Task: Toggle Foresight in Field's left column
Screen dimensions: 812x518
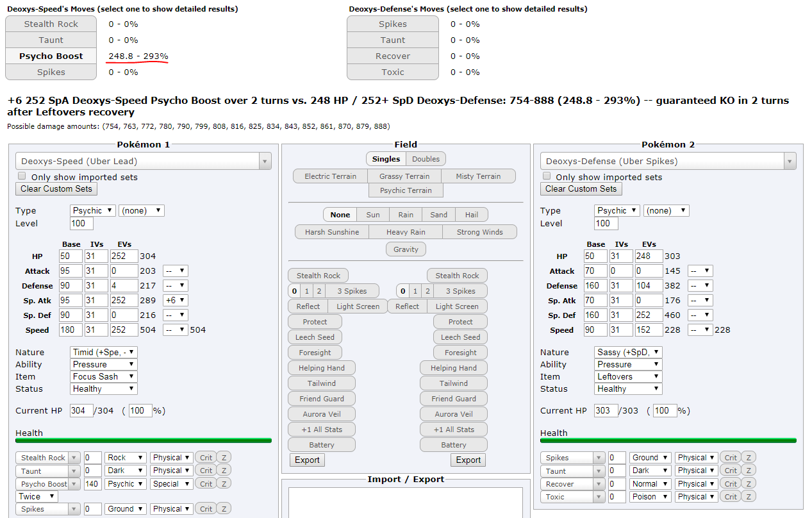Action: pyautogui.click(x=315, y=353)
